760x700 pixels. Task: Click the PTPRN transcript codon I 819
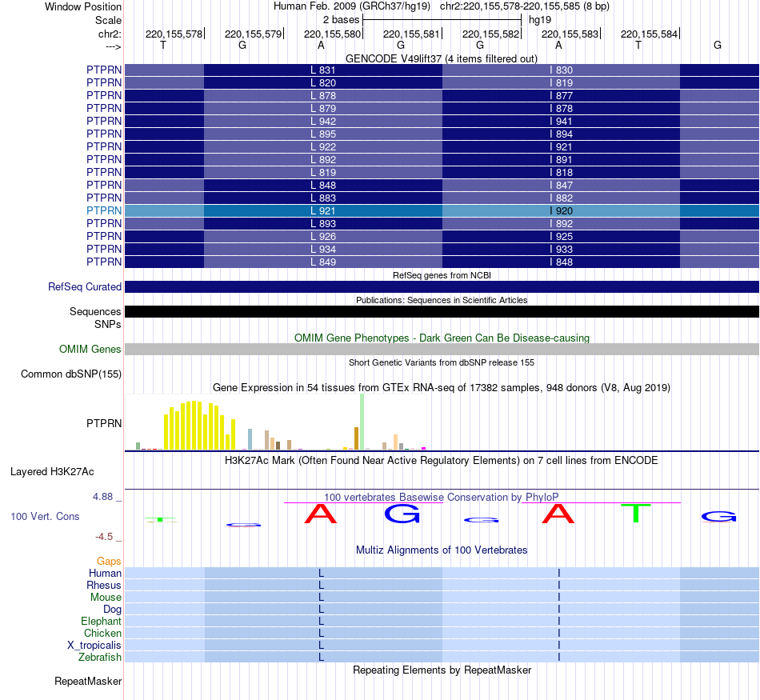tap(562, 83)
